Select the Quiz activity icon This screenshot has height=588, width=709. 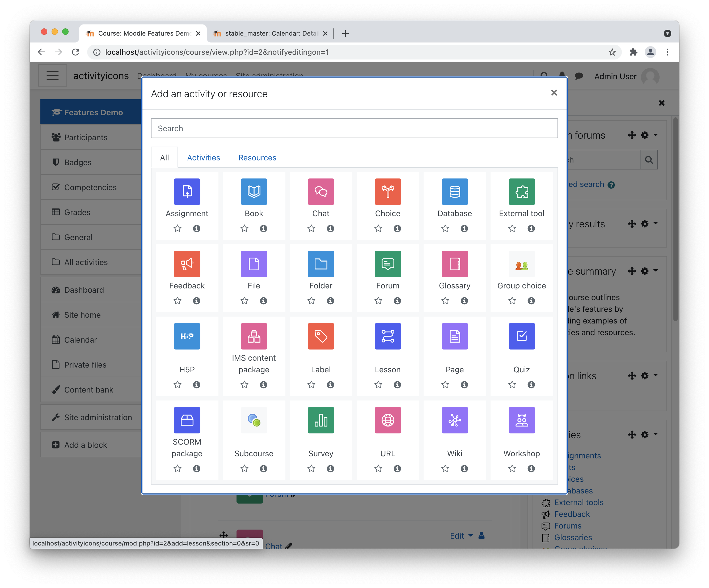coord(522,336)
